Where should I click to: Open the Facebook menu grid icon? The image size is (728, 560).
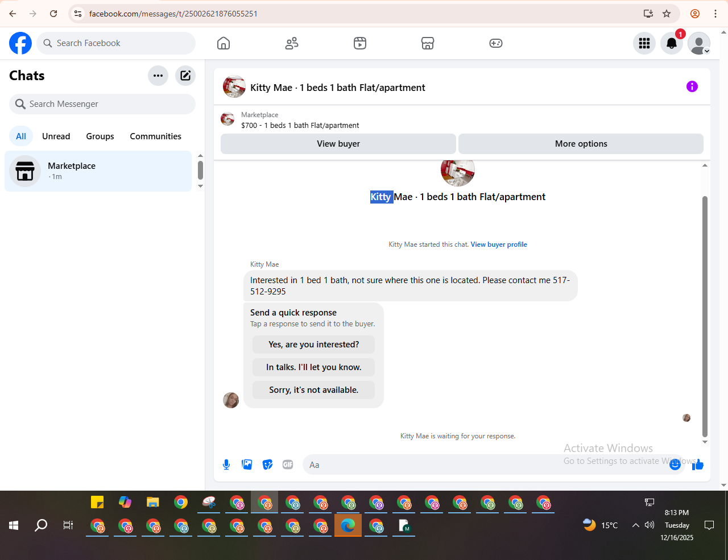[644, 43]
